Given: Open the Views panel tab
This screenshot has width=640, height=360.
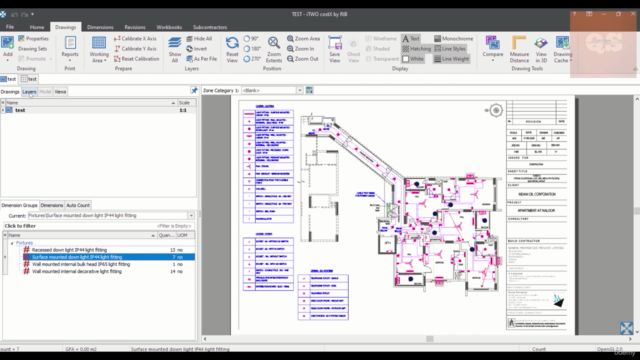Looking at the screenshot, I should click(x=60, y=91).
